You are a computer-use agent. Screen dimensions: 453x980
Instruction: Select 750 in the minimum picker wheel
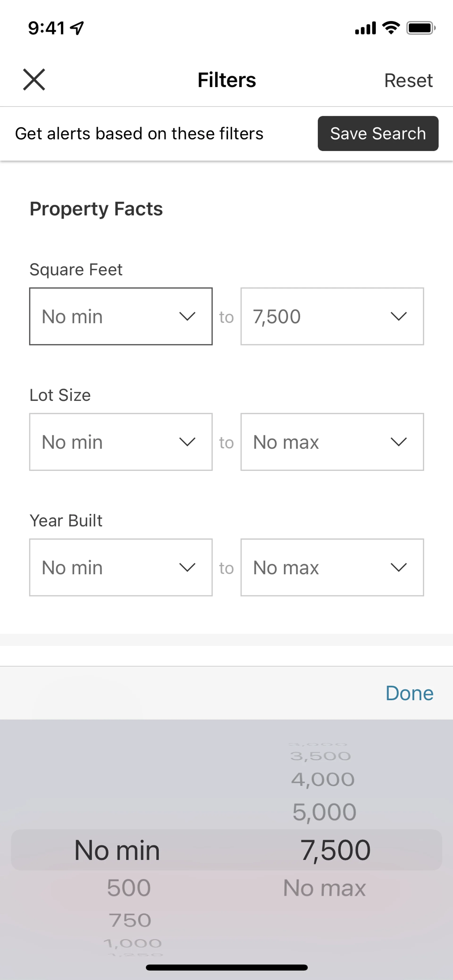point(130,921)
